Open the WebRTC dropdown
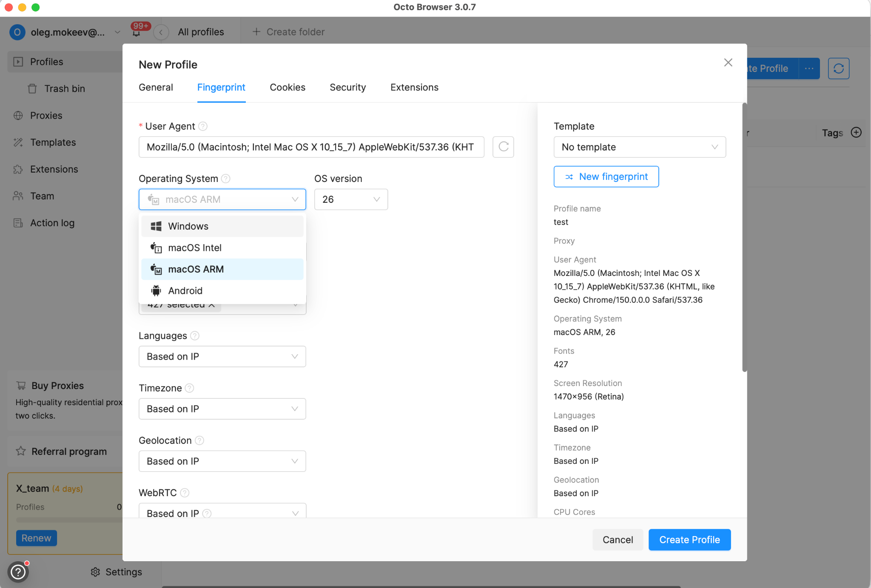871x588 pixels. coord(222,511)
